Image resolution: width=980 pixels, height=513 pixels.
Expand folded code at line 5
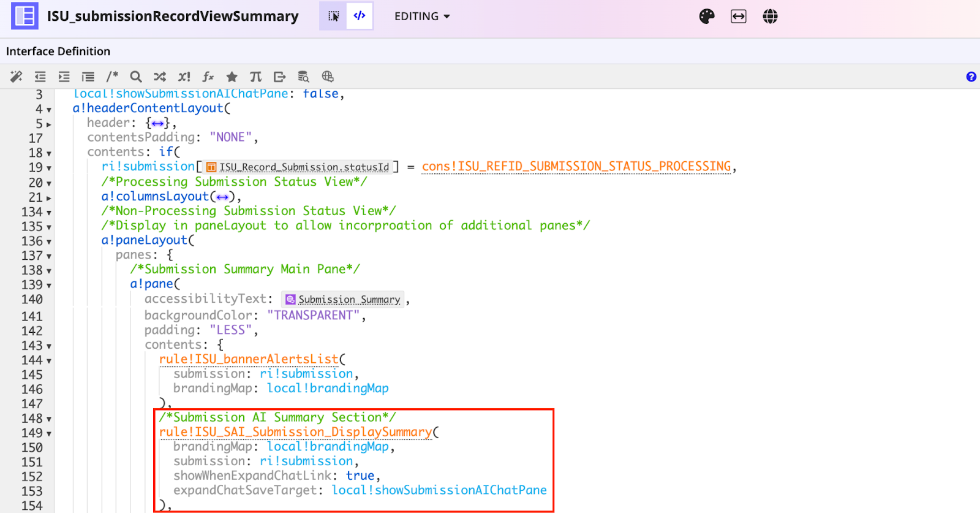(x=49, y=124)
